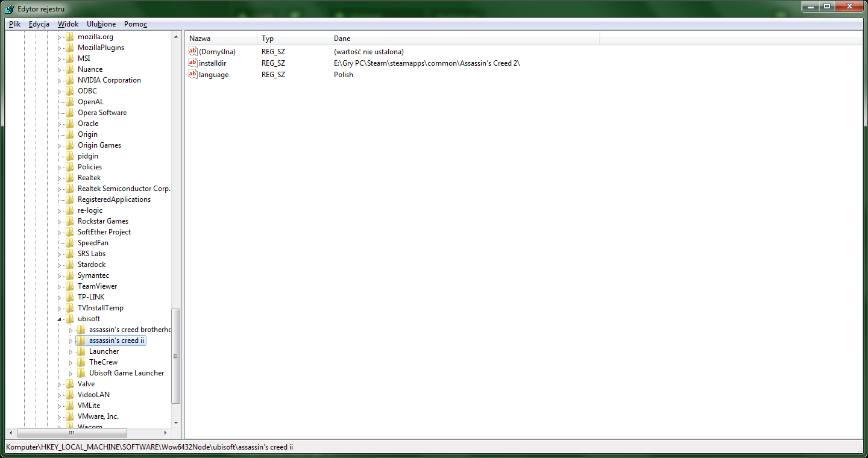Click the Registry Editor app icon in title bar
This screenshot has width=868, height=458.
coord(10,9)
